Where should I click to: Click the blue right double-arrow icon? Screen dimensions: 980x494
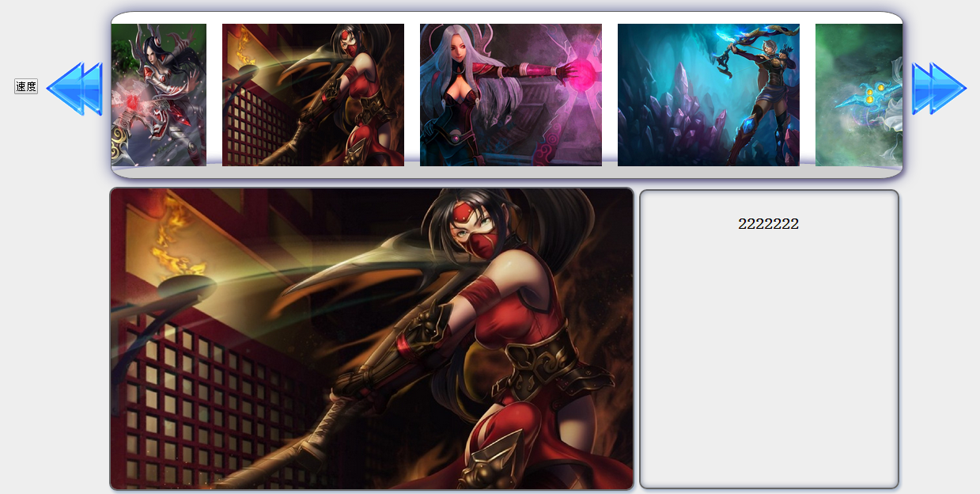(x=939, y=89)
